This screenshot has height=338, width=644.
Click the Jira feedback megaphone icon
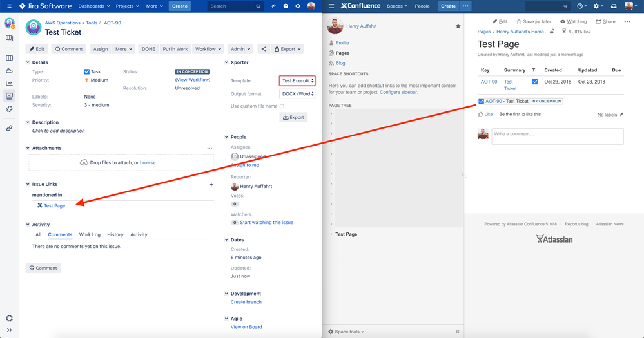click(x=273, y=6)
